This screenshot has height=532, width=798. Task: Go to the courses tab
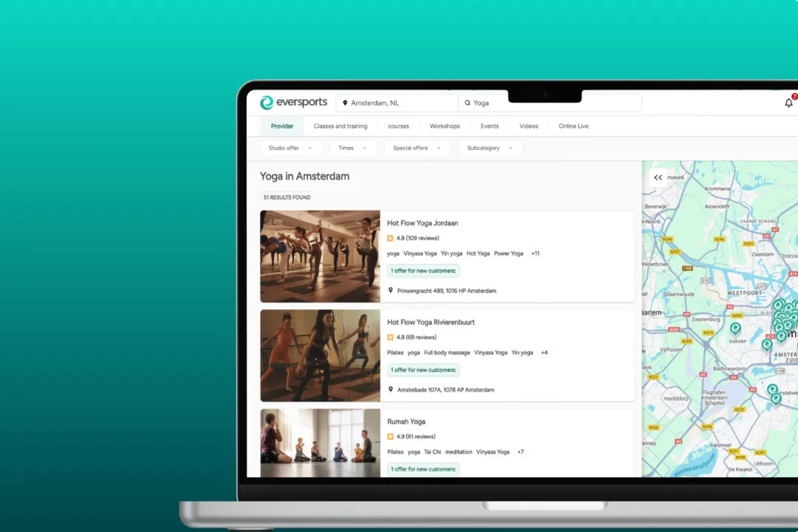398,126
